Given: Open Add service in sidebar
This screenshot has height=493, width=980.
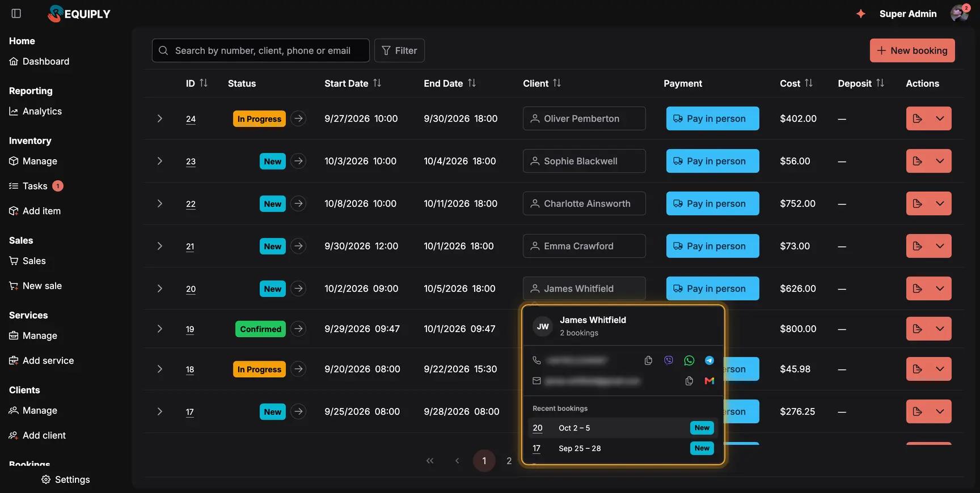Looking at the screenshot, I should tap(41, 360).
